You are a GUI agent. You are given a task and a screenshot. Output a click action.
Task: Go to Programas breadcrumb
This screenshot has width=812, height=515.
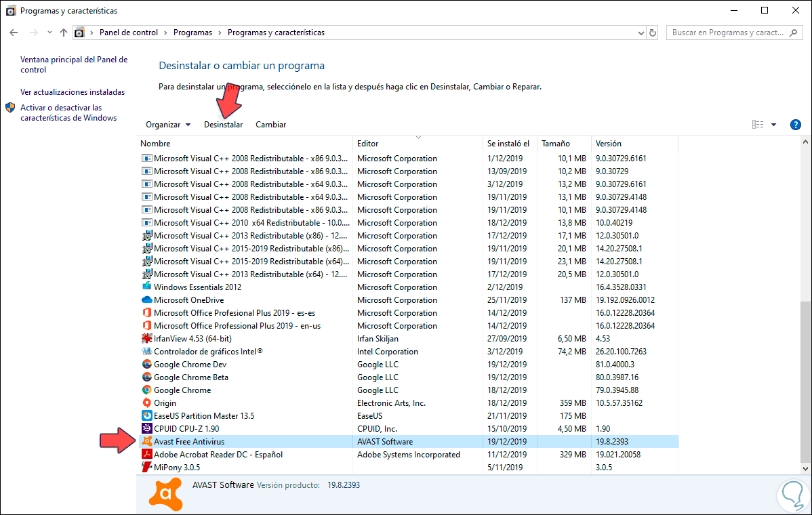click(192, 33)
